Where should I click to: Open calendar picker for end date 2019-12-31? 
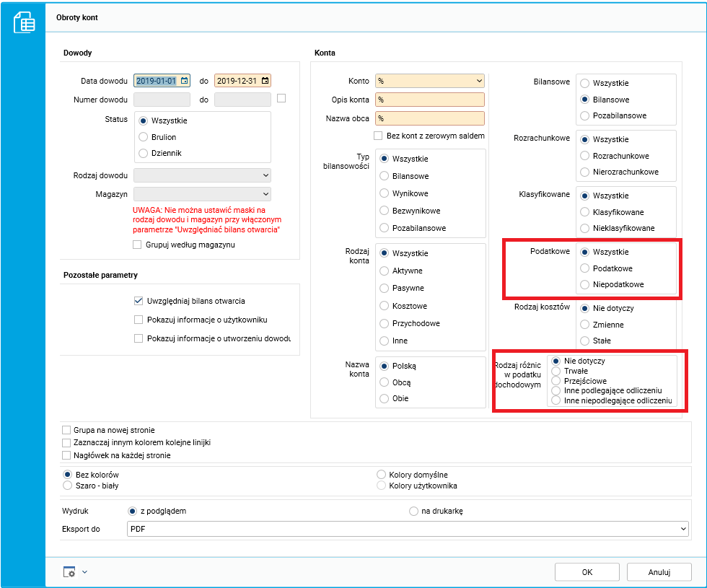[x=265, y=81]
